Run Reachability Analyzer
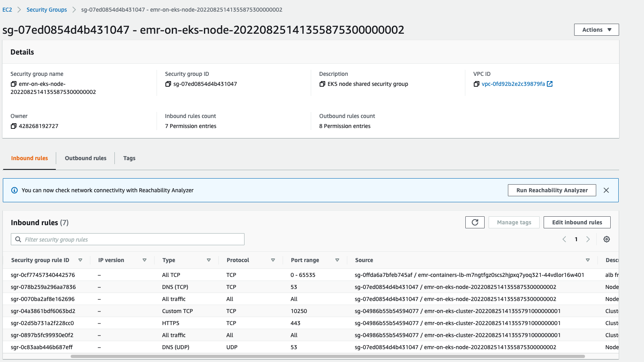The image size is (644, 362). [552, 190]
